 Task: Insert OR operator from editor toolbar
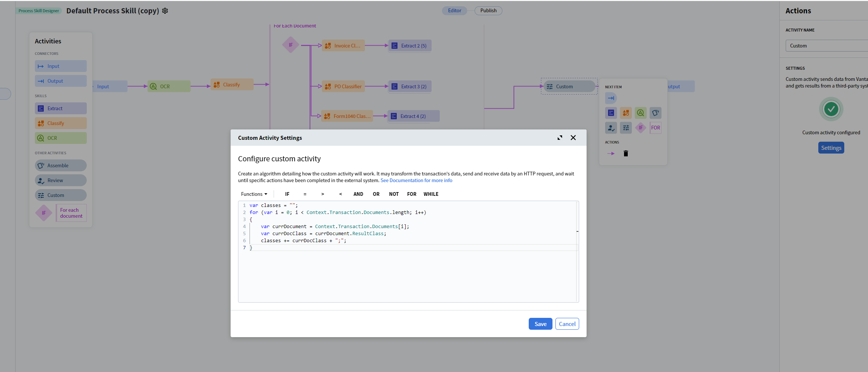coord(376,194)
